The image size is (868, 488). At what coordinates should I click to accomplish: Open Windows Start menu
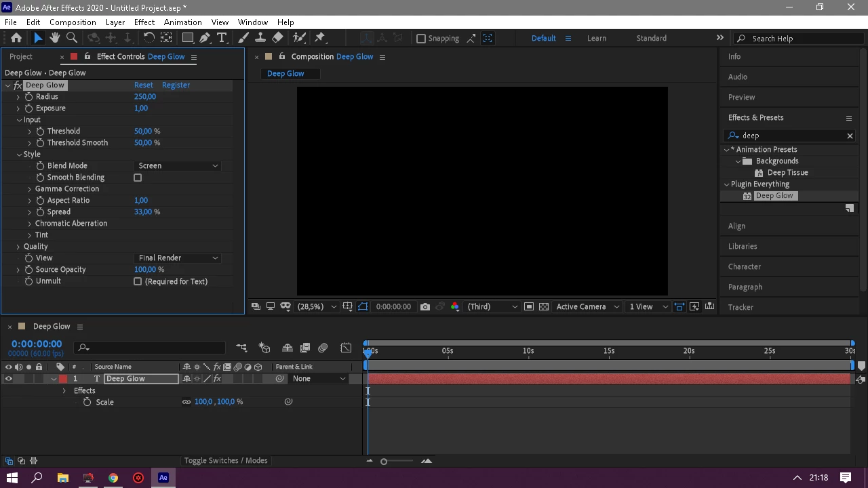12,478
